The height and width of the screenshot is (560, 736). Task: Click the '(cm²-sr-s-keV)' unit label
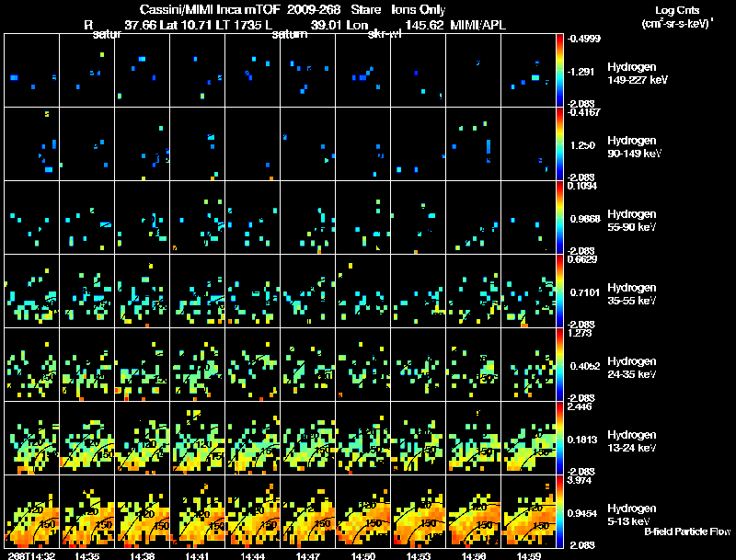[676, 23]
